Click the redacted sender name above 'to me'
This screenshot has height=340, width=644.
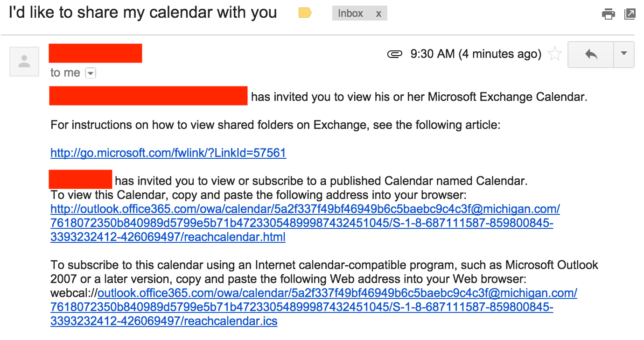click(95, 53)
